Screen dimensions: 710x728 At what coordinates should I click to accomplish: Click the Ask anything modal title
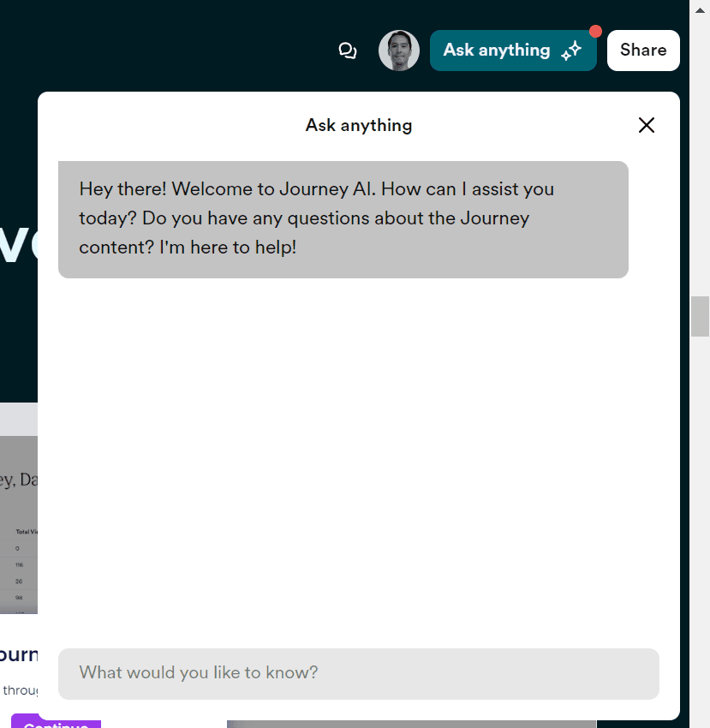point(358,125)
